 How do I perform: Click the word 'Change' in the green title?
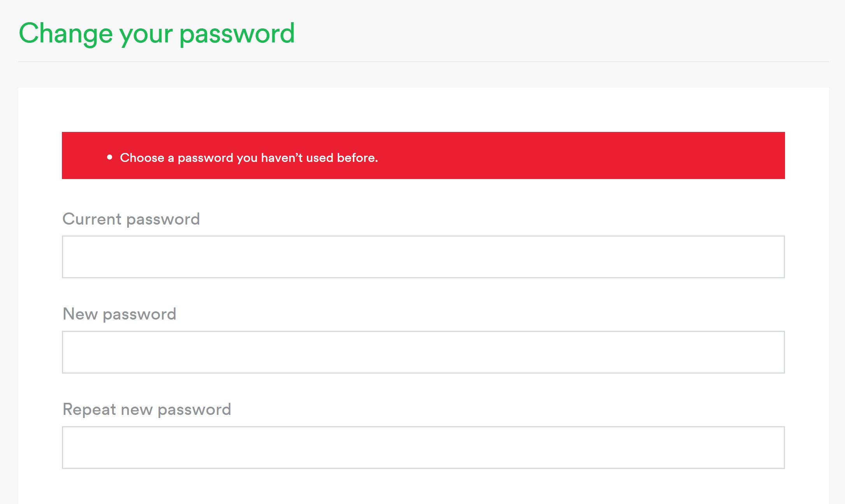[66, 34]
